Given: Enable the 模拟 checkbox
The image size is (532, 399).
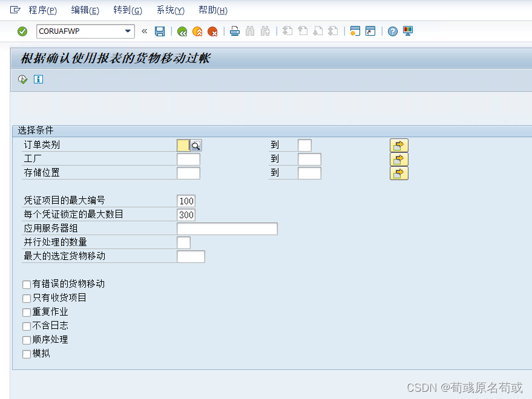Looking at the screenshot, I should (26, 354).
